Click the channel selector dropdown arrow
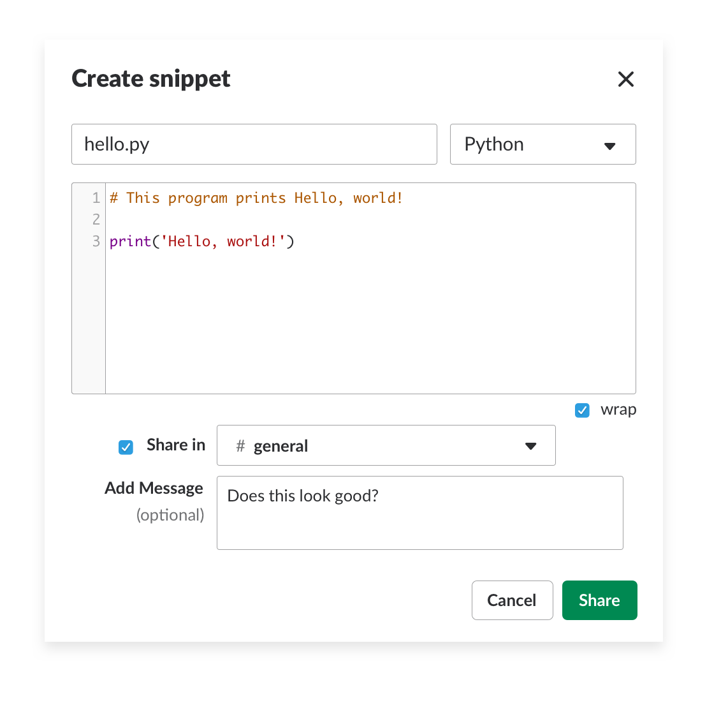Viewport: 728px width, 703px height. pos(531,446)
